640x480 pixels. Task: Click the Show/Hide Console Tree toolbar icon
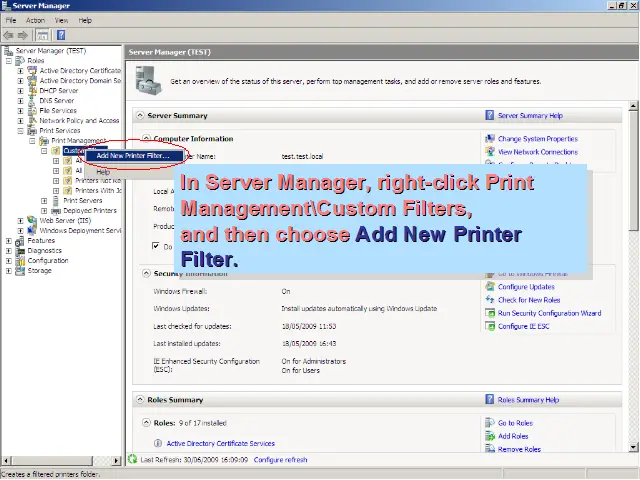42,35
